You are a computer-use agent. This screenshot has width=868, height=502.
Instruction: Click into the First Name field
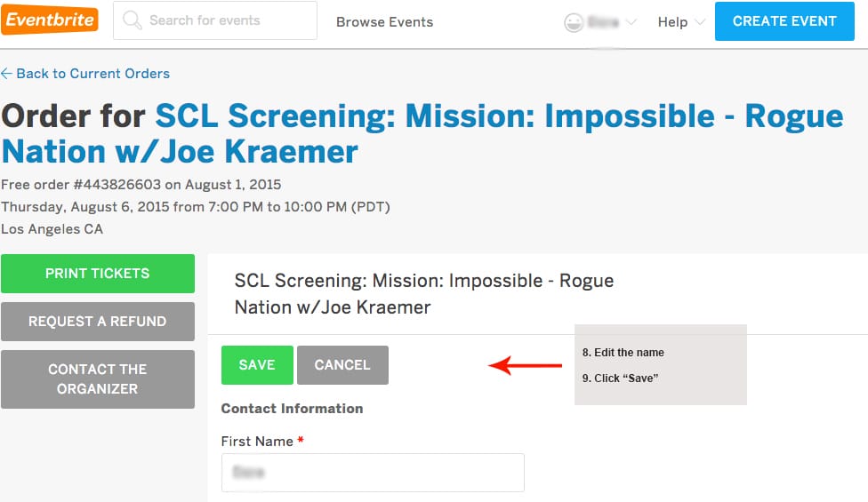(x=373, y=473)
